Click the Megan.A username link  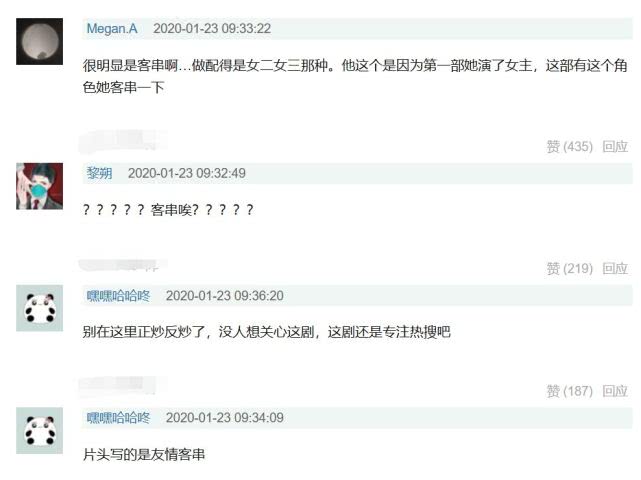point(112,29)
